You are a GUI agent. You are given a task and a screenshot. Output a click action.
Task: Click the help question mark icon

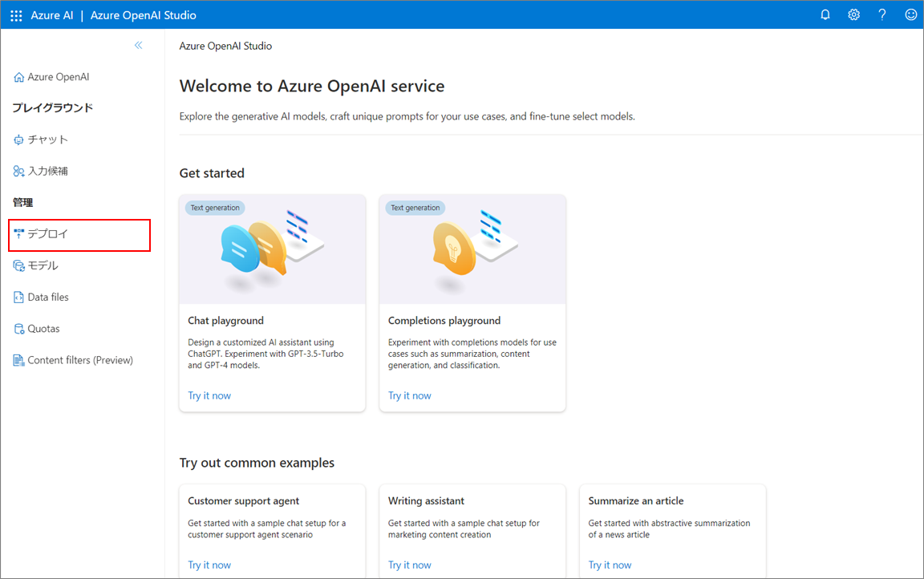pyautogui.click(x=881, y=14)
